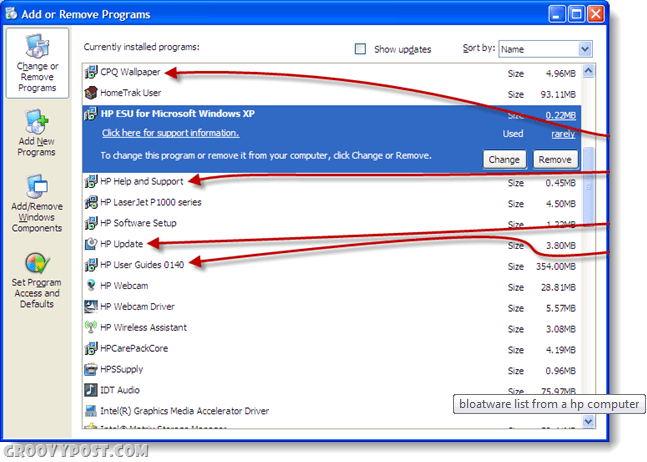Select the HP Help and Support entry
This screenshot has height=462, width=647.
332,182
